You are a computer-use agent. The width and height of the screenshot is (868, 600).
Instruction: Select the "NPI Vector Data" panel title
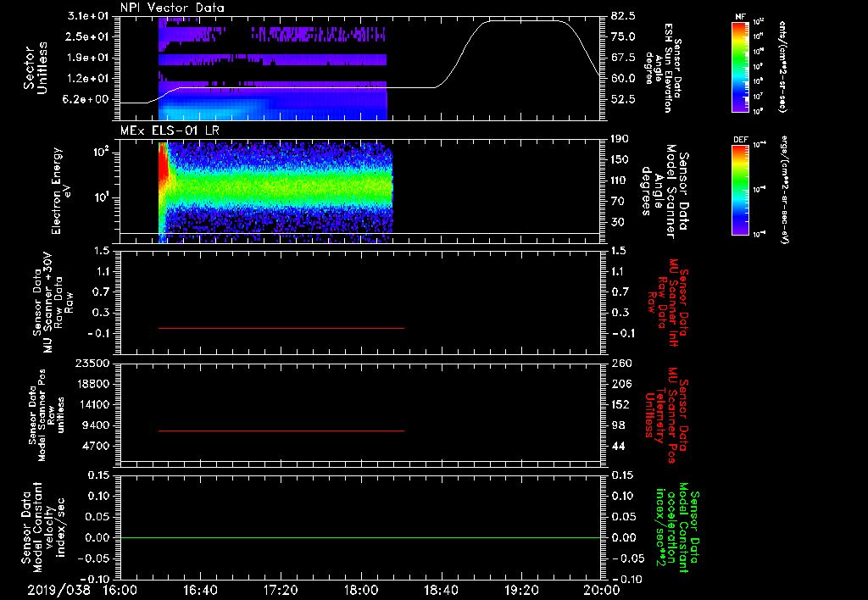(173, 8)
